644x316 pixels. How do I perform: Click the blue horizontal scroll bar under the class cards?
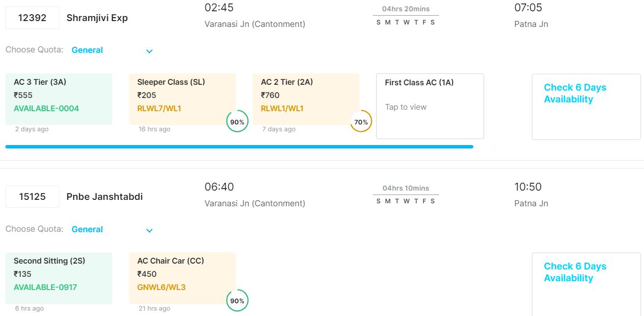coord(239,146)
